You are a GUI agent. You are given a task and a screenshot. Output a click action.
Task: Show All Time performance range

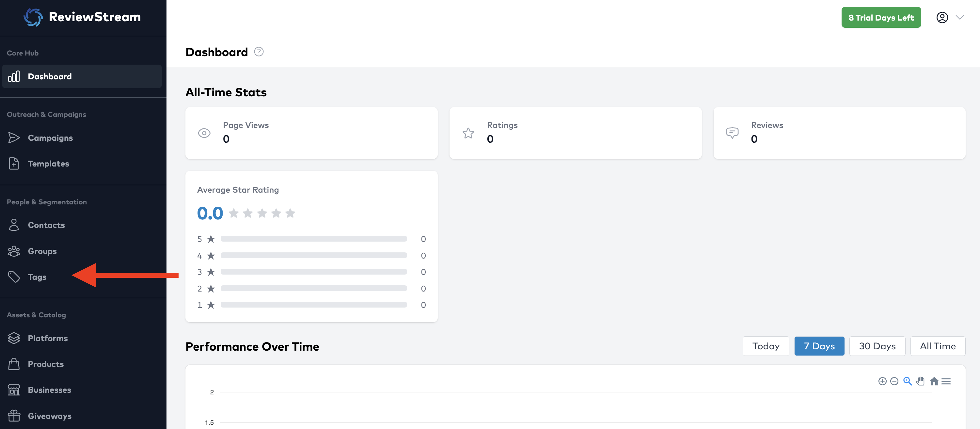937,346
